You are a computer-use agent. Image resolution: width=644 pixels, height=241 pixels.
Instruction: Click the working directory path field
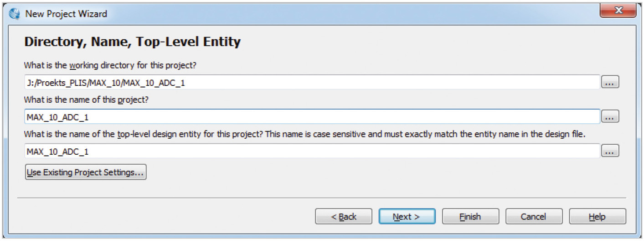point(312,83)
